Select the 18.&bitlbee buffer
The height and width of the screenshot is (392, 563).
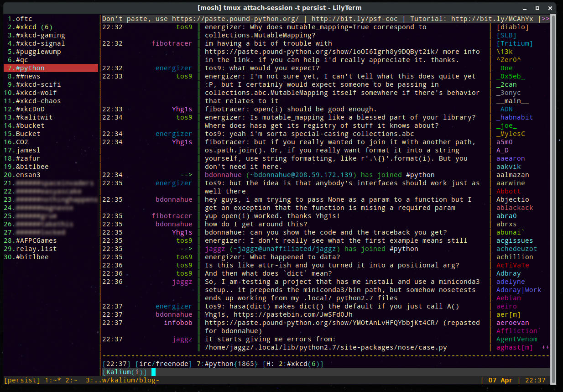point(32,167)
